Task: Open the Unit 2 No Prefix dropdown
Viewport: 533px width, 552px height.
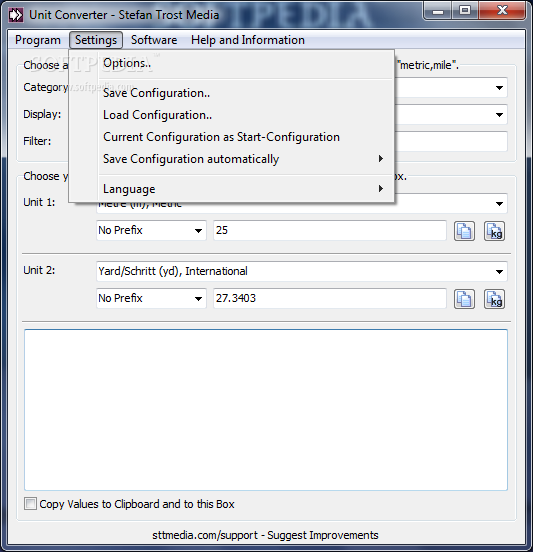Action: coord(198,299)
